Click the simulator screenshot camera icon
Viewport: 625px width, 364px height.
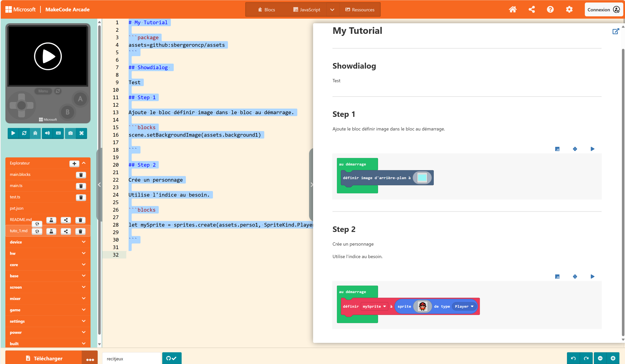(70, 133)
